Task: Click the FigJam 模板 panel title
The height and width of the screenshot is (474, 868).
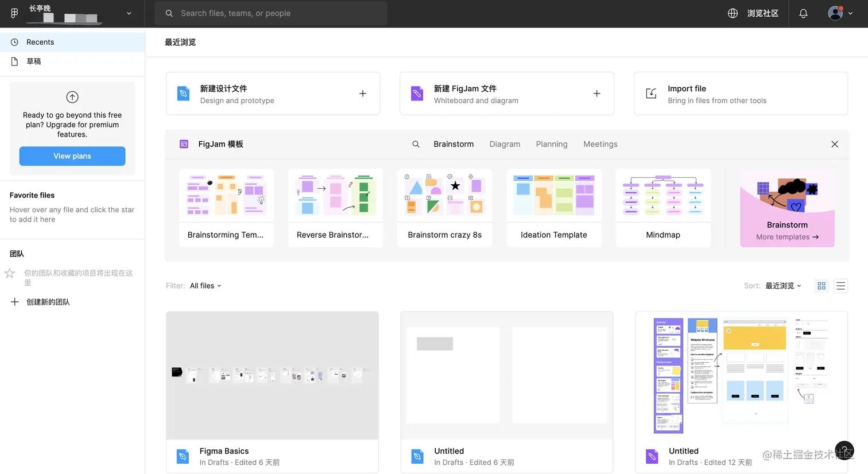Action: pyautogui.click(x=221, y=144)
